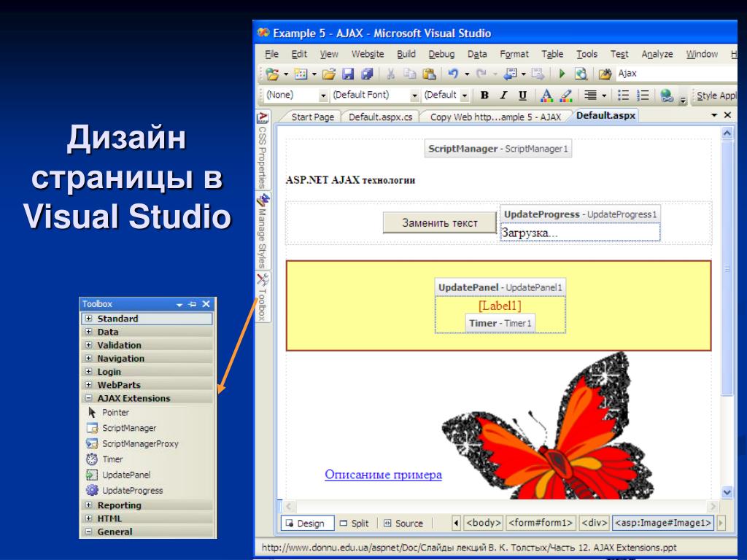The width and height of the screenshot is (747, 560).
Task: Switch to the Start Page tab
Action: 312,117
